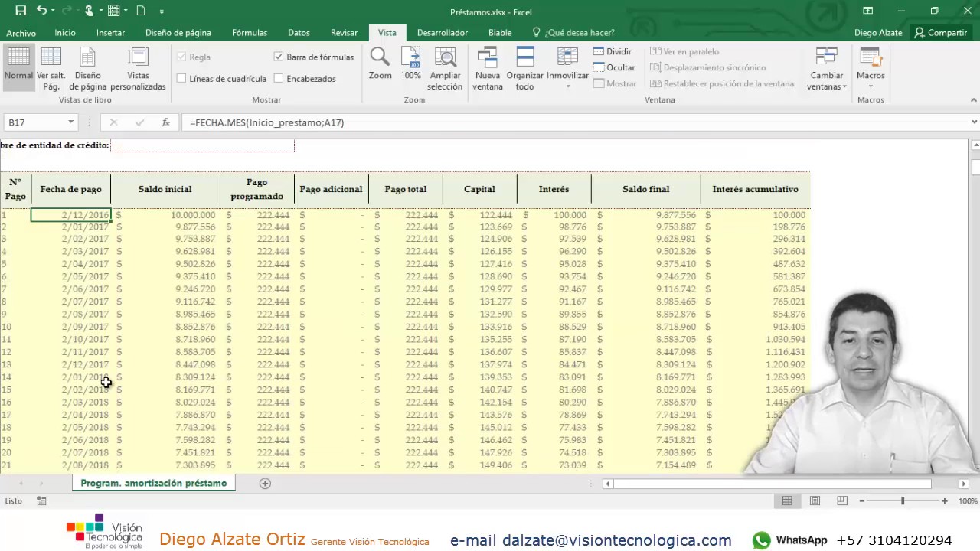Open Nueva ventana

point(487,69)
